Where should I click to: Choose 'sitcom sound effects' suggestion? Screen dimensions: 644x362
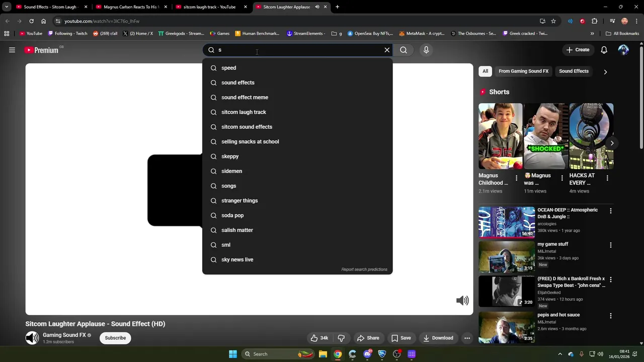pyautogui.click(x=297, y=127)
